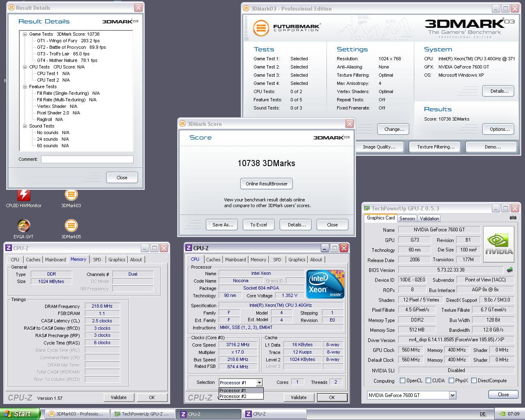
Task: Open the 3DMark03 desktop shortcut
Action: click(71, 198)
